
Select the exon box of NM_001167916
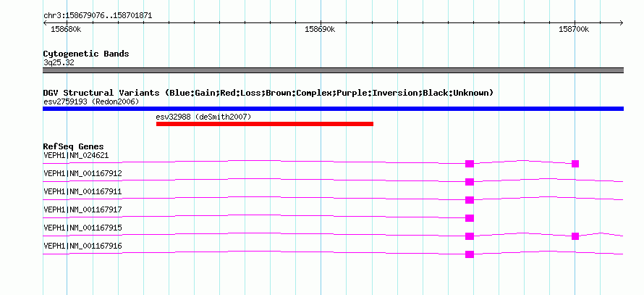[470, 254]
